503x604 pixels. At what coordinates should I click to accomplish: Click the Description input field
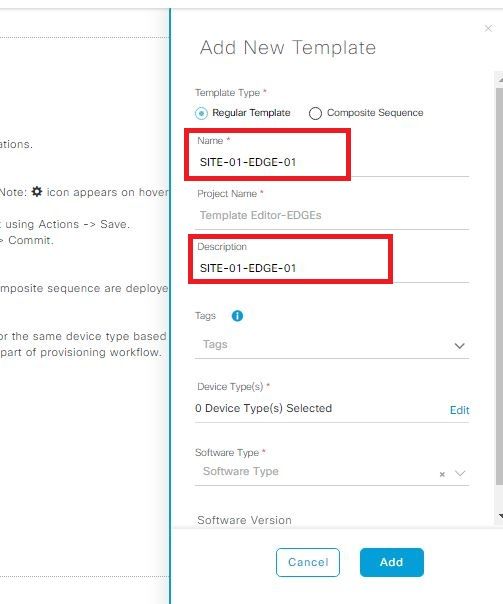click(x=333, y=268)
